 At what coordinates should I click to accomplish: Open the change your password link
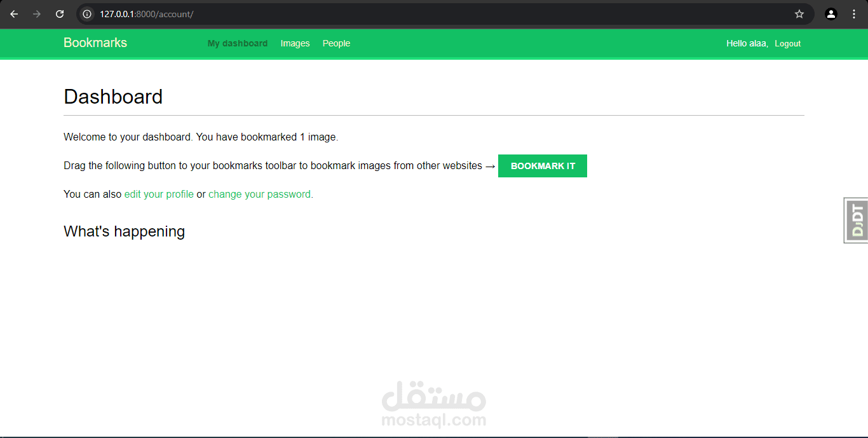tap(259, 195)
